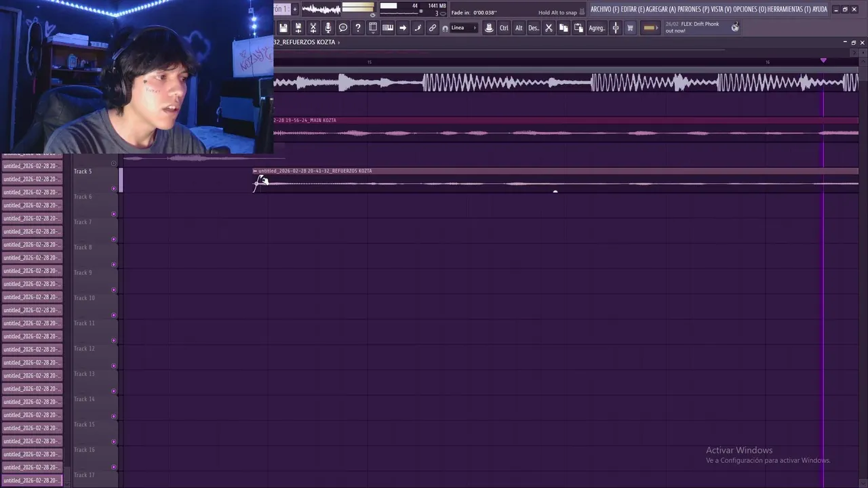Open the Linea snap dropdown
Viewport: 868px width, 488px height.
464,28
